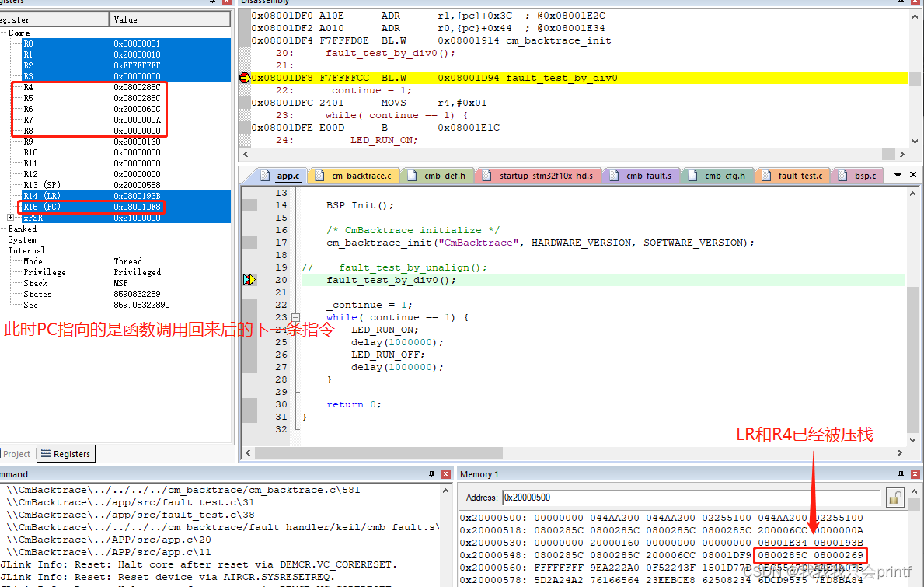Switch to the Project panel tab
This screenshot has width=924, height=587.
(x=16, y=454)
